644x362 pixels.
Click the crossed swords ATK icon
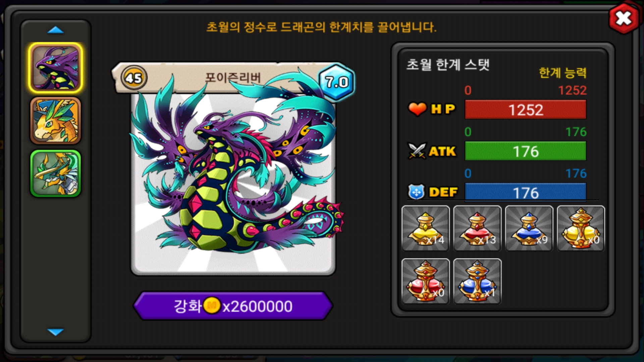[417, 151]
